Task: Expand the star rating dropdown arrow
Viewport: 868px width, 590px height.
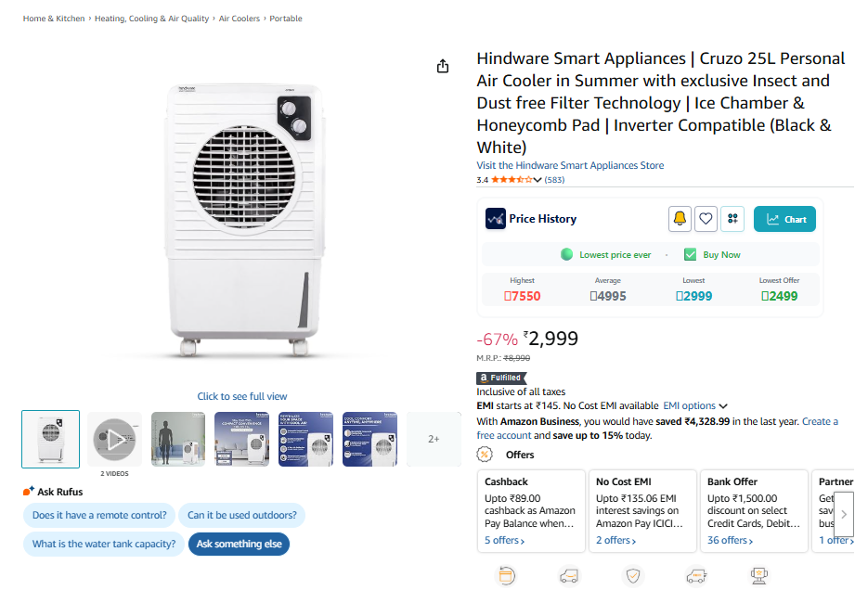Action: click(538, 180)
